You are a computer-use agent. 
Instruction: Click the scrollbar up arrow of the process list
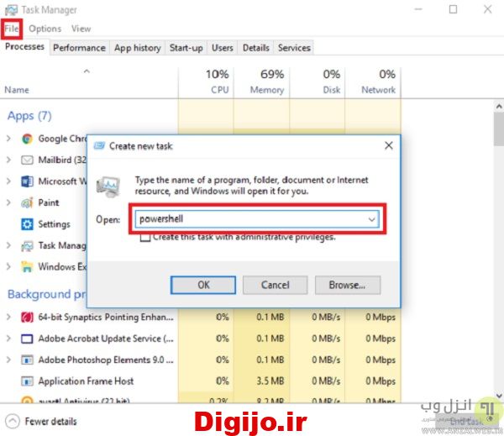pos(499,107)
